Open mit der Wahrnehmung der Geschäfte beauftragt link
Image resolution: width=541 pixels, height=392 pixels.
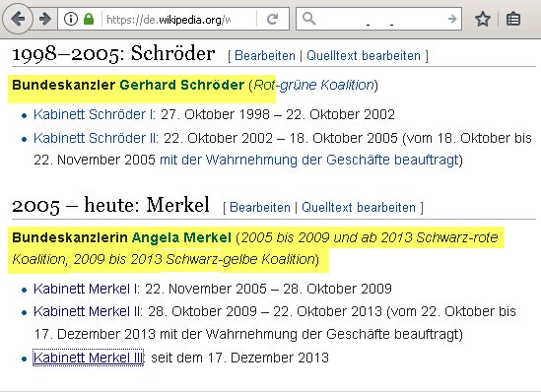[x=308, y=160]
